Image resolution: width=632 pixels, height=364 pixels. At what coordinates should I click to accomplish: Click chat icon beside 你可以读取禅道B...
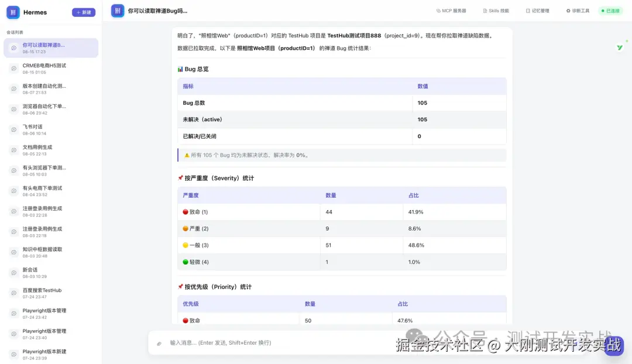[13, 48]
